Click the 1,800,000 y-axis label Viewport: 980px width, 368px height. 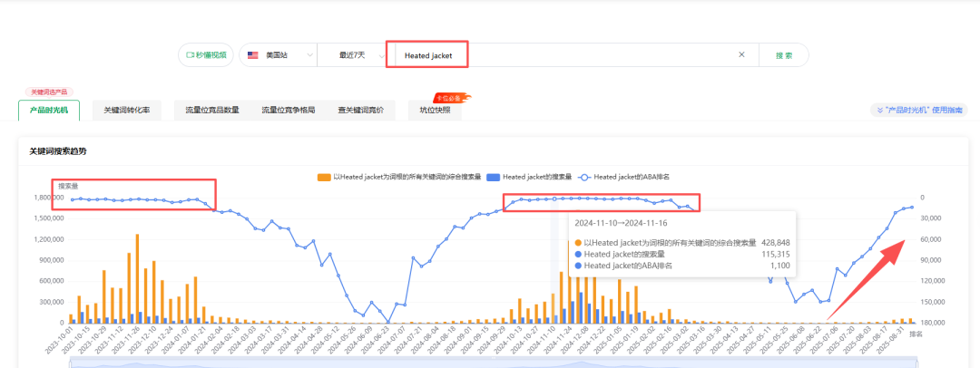point(51,199)
